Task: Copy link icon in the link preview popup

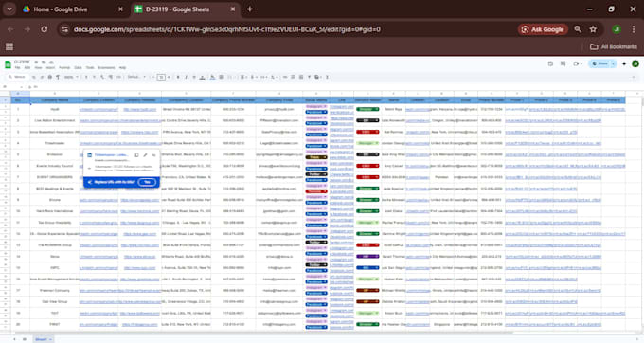Action: [x=136, y=155]
